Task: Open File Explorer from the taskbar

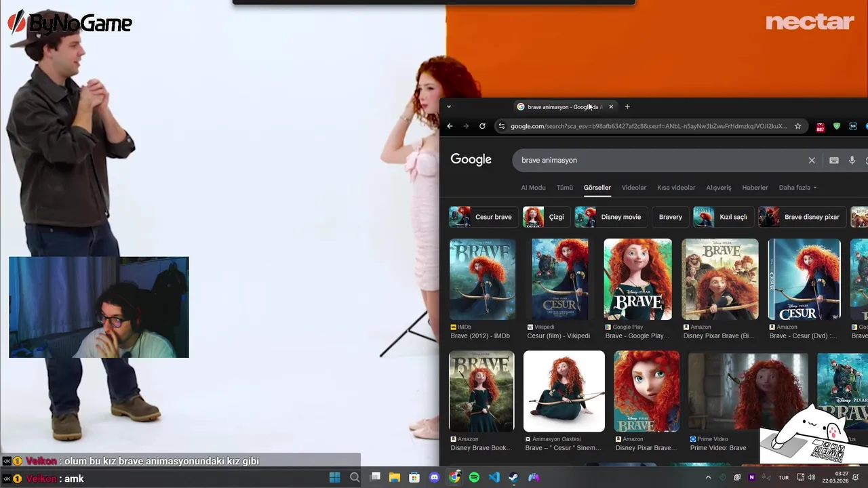Action: pyautogui.click(x=395, y=478)
